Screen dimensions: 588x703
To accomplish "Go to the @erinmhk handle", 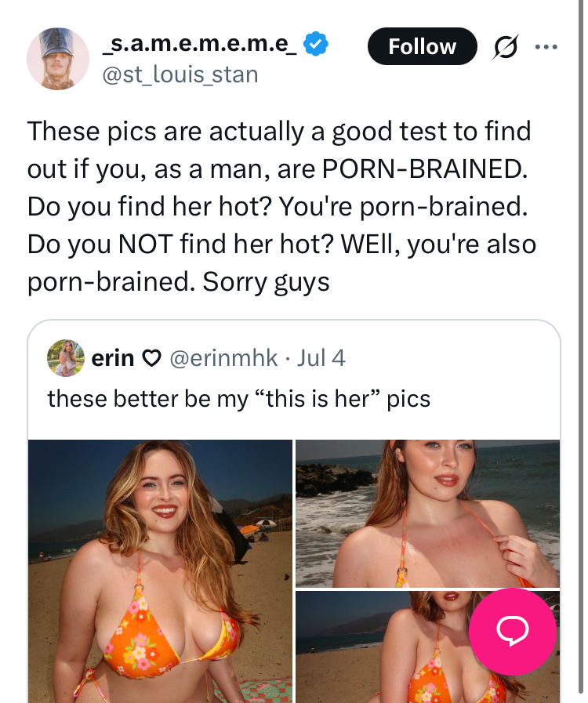I will tap(223, 358).
